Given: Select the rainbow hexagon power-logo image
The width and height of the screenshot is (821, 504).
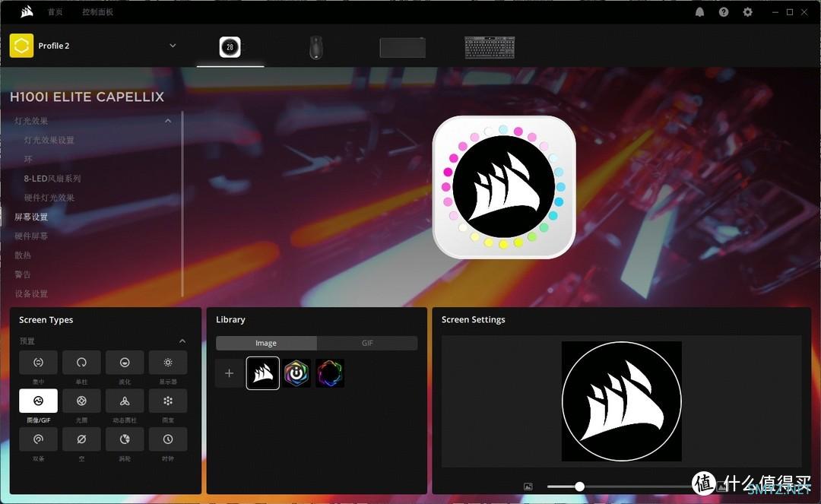Looking at the screenshot, I should pos(296,373).
